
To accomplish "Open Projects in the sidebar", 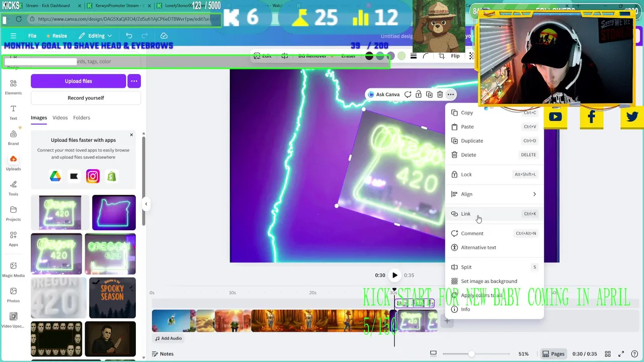I will pyautogui.click(x=13, y=213).
